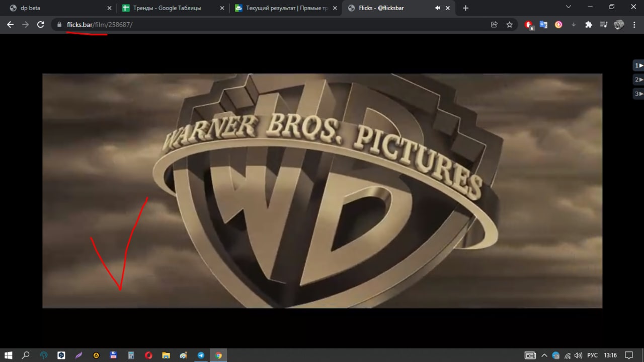Reload the flicks.bar page

tap(41, 24)
